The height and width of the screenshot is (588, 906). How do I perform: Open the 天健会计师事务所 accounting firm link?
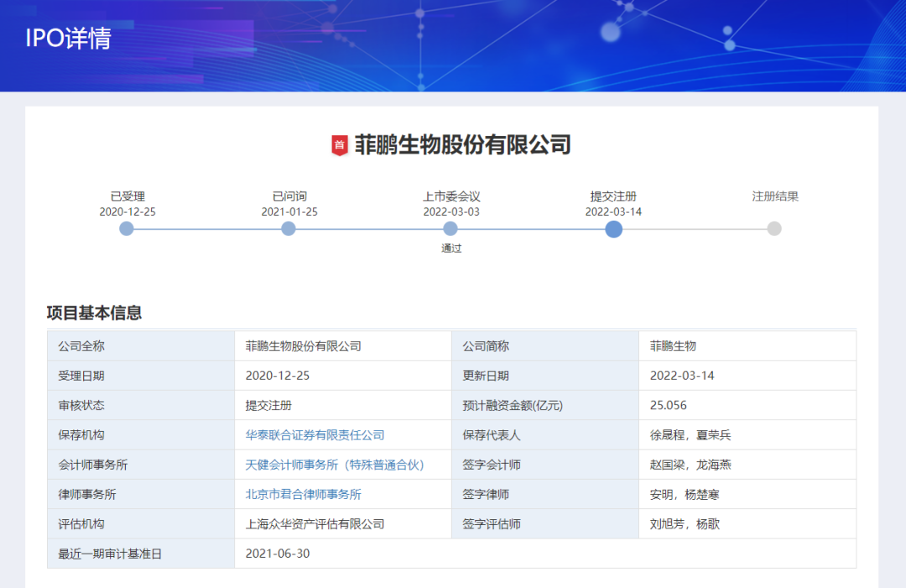coord(335,465)
